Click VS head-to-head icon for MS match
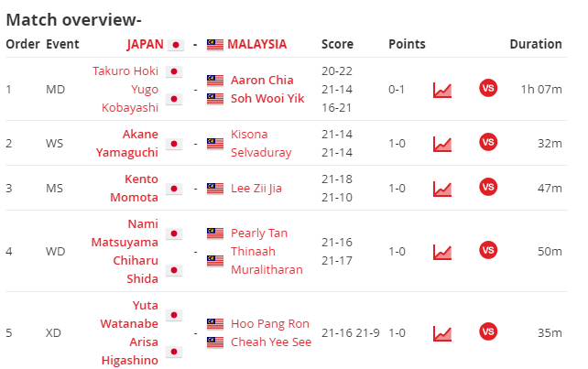The image size is (588, 369). pyautogui.click(x=488, y=187)
